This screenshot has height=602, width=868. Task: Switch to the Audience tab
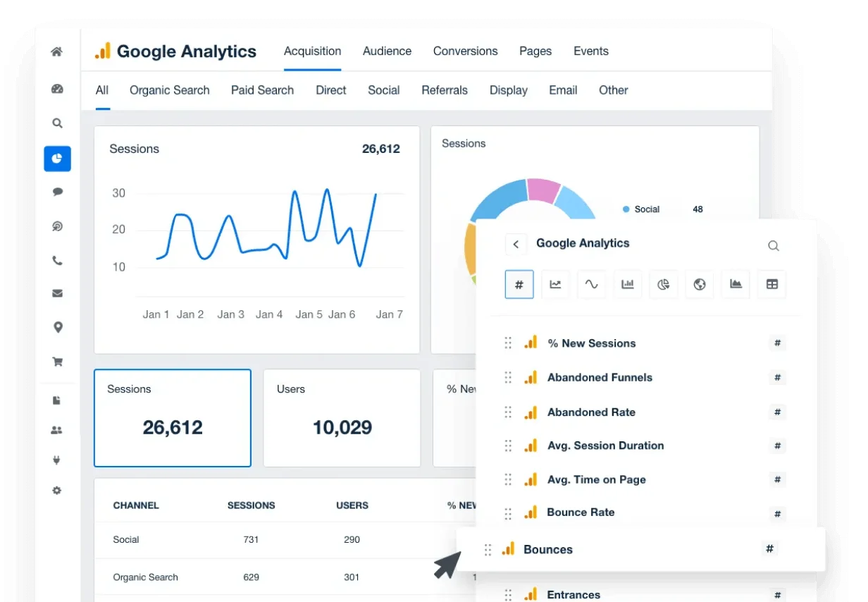point(387,51)
